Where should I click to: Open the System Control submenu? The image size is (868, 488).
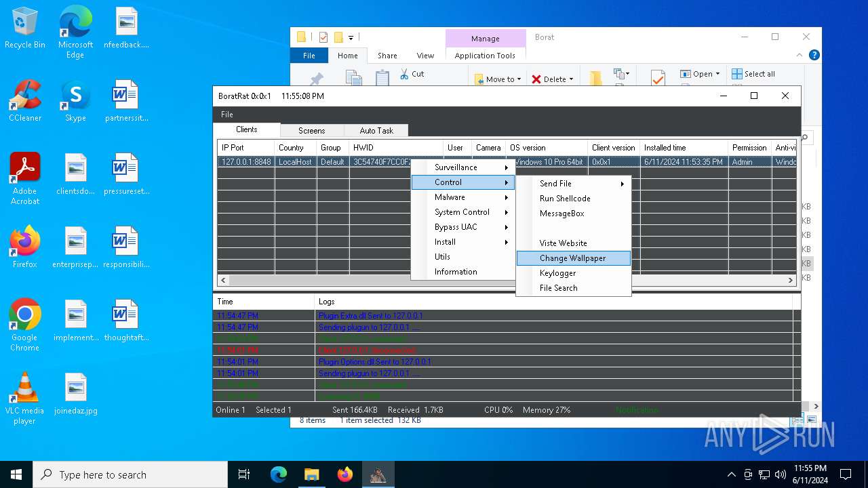463,212
